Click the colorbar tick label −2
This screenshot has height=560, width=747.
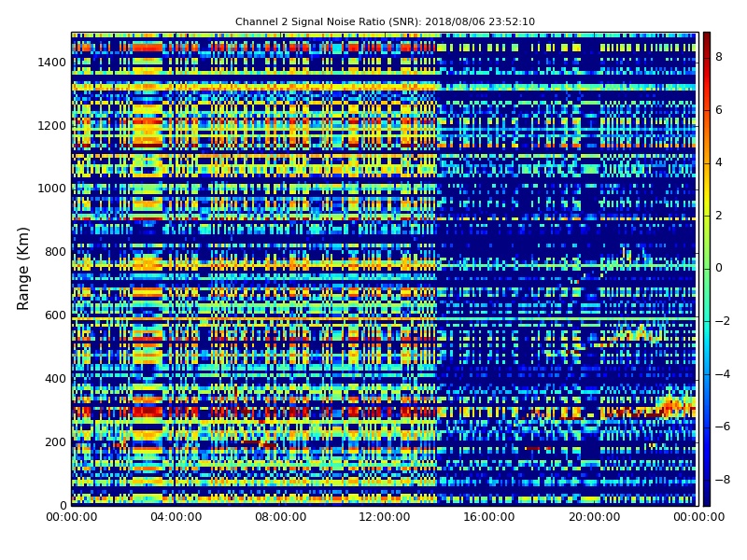[x=723, y=321]
